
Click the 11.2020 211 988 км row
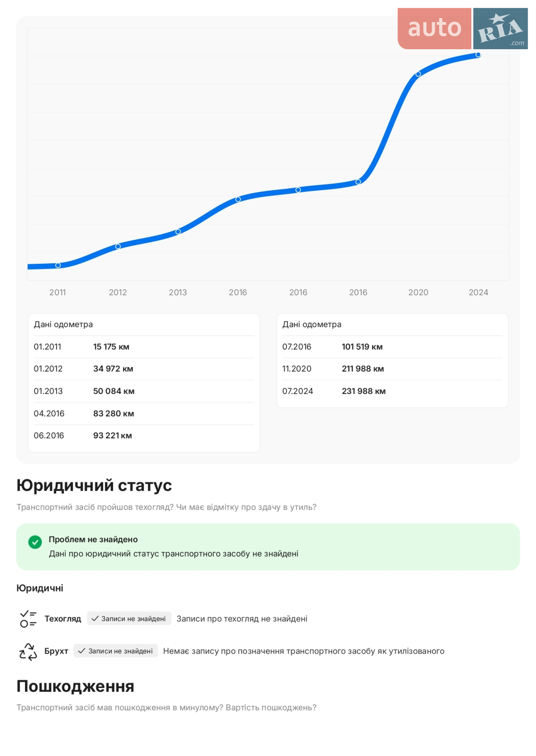[x=392, y=369]
